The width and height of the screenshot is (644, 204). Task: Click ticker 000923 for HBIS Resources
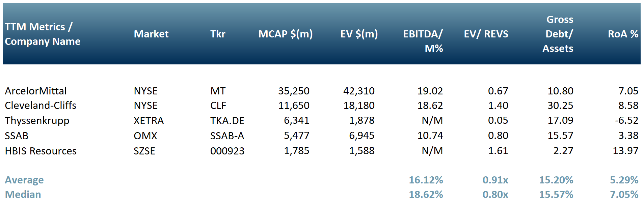[227, 151]
